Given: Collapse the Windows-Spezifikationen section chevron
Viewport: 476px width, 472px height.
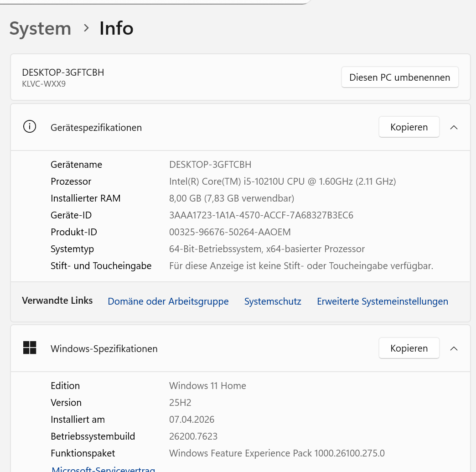Looking at the screenshot, I should tap(454, 348).
